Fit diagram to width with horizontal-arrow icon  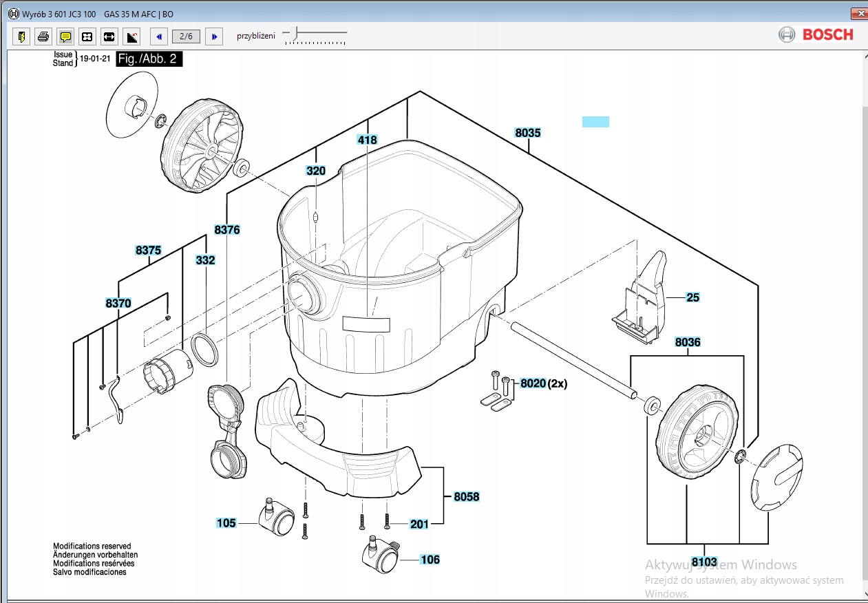tap(109, 36)
